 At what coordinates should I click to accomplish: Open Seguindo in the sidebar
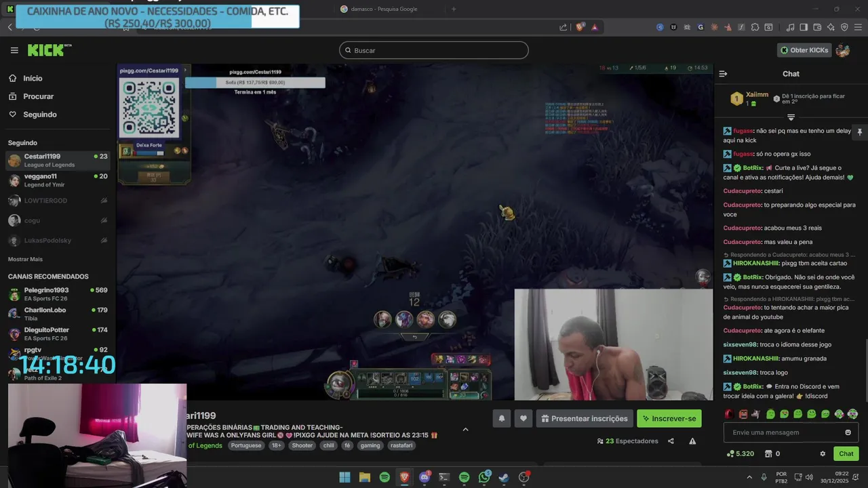[x=39, y=115]
